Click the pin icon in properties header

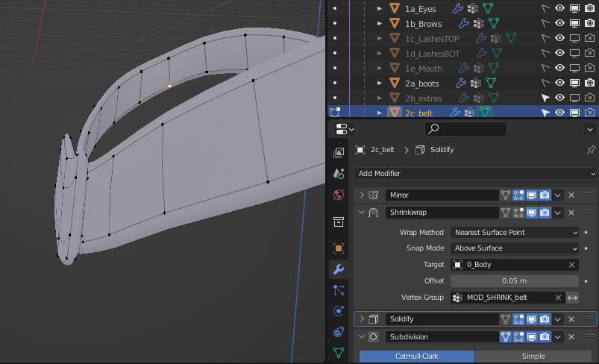pyautogui.click(x=591, y=150)
